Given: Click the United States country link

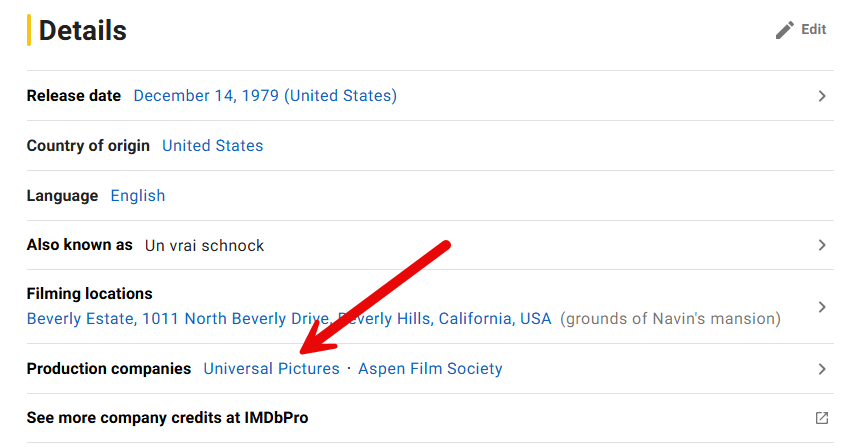Looking at the screenshot, I should 212,146.
